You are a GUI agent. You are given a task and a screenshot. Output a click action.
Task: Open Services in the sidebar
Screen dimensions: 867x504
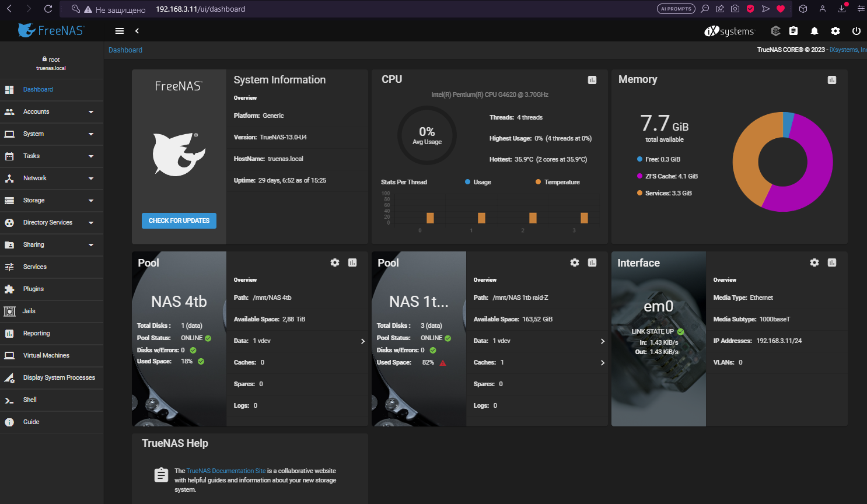[52, 267]
